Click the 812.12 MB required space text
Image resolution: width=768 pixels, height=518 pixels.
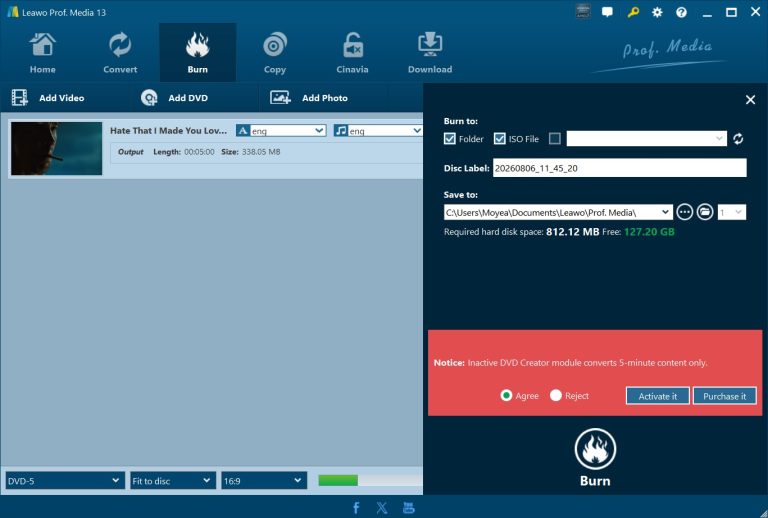(x=573, y=232)
